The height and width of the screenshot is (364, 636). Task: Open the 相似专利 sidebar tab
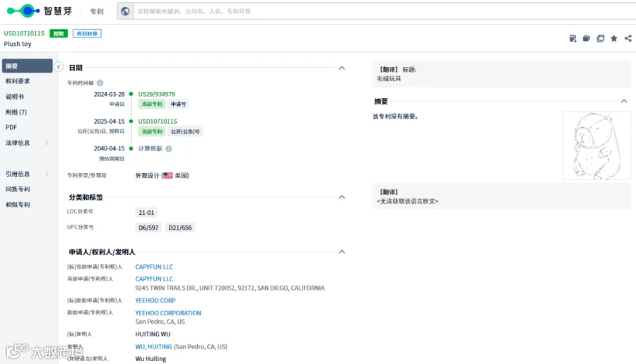pos(18,204)
